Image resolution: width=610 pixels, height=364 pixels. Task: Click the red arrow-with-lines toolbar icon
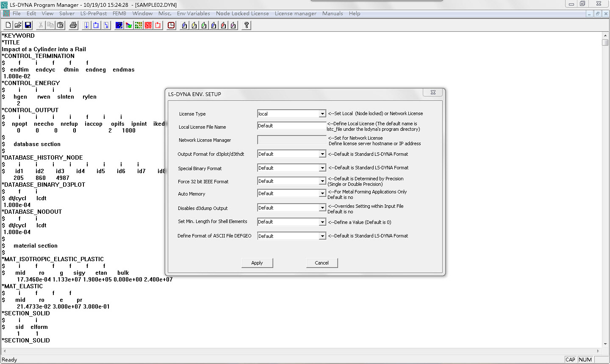pos(158,25)
